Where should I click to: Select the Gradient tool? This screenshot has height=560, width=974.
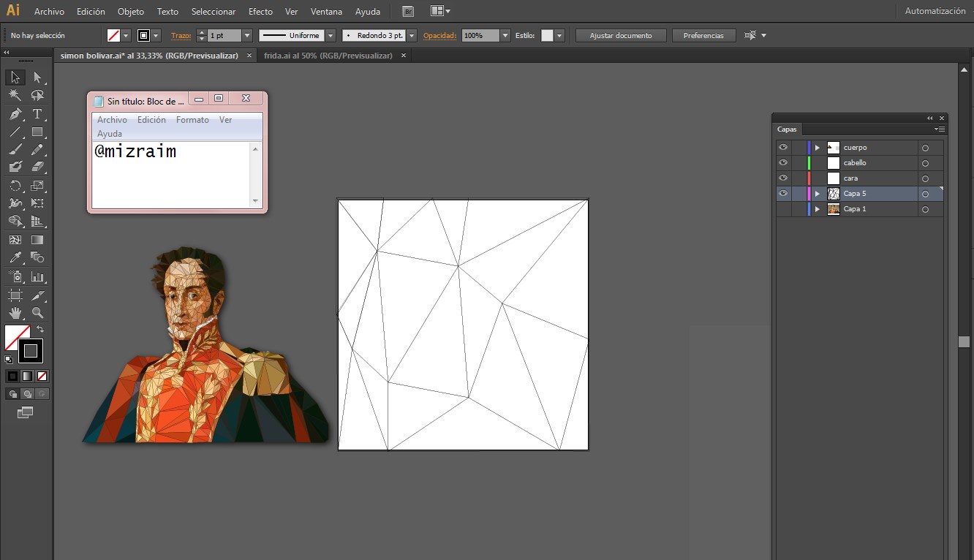coord(37,240)
